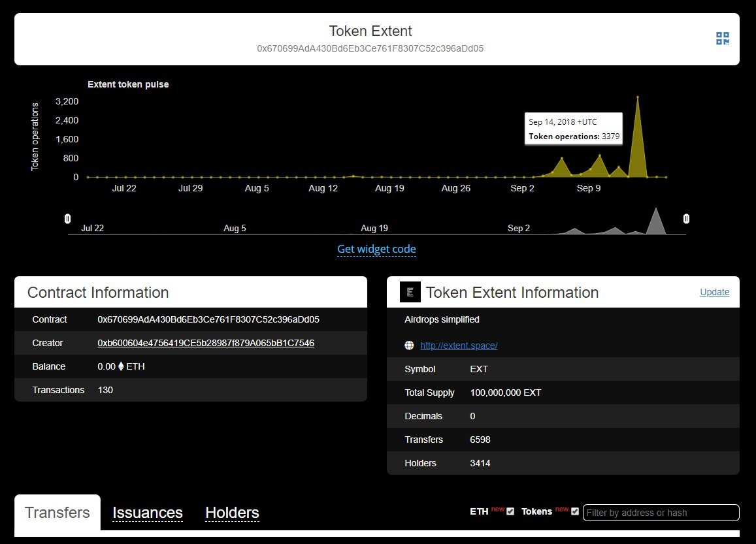
Task: Click the Balance value 0.00
Action: pyautogui.click(x=107, y=366)
